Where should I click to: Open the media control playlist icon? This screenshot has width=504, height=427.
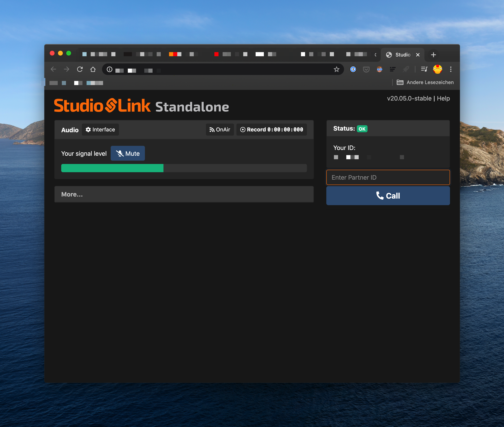(424, 69)
